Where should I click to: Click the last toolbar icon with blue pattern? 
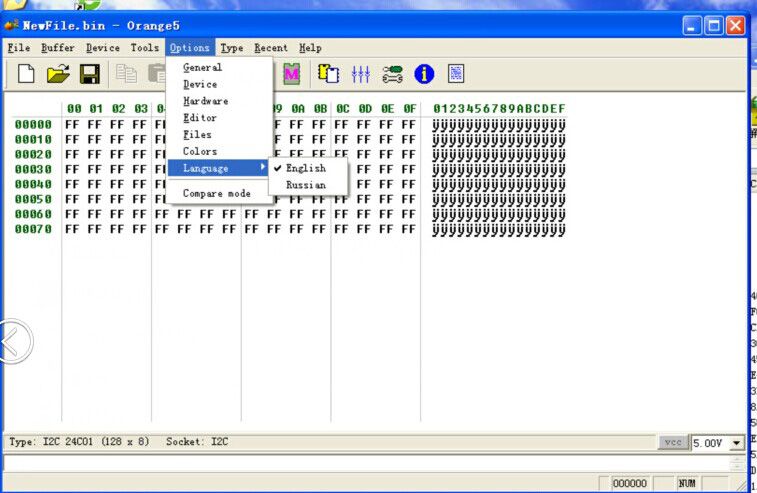coord(456,74)
